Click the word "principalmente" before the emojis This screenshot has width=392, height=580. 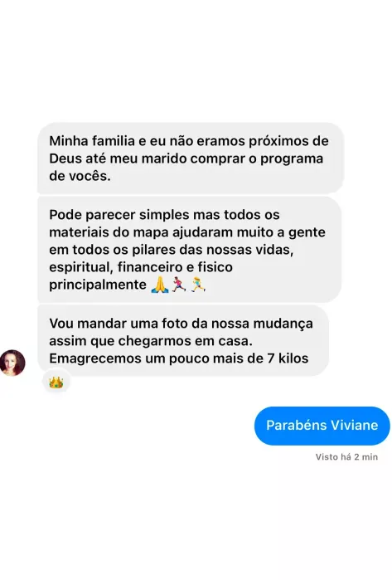(x=98, y=285)
